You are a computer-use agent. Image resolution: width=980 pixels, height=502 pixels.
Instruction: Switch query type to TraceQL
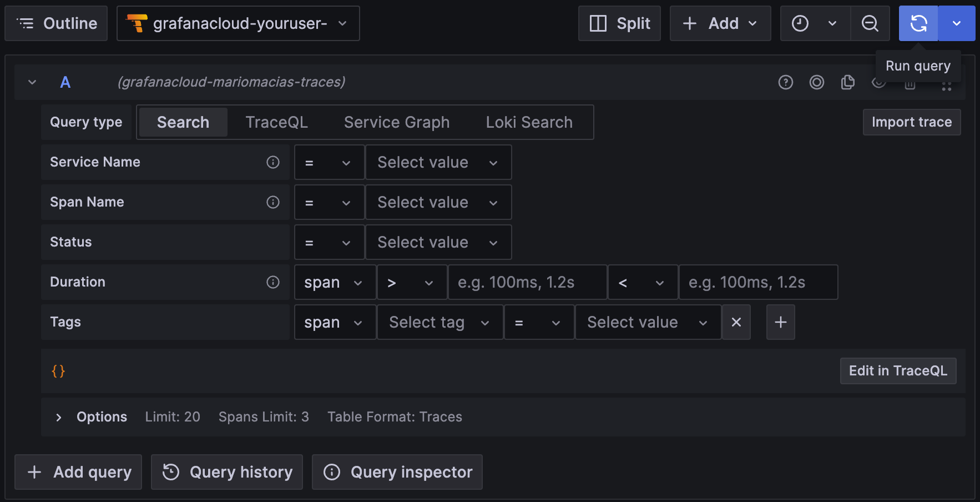coord(276,122)
